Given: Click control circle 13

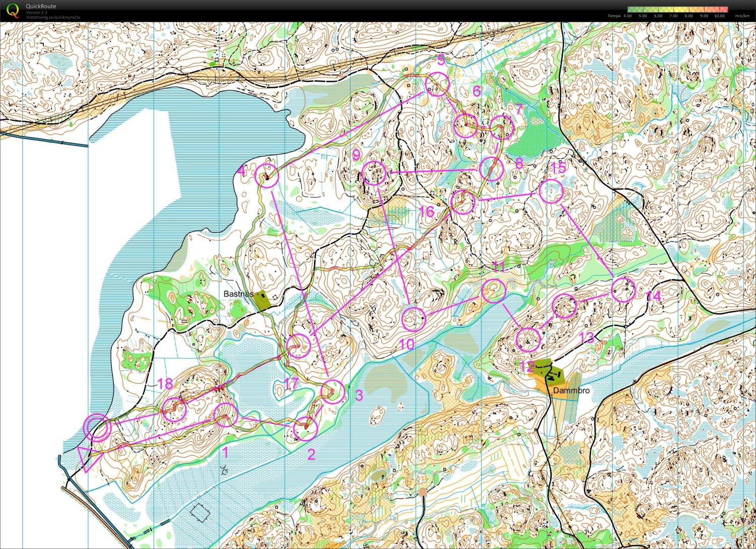Looking at the screenshot, I should point(565,306).
